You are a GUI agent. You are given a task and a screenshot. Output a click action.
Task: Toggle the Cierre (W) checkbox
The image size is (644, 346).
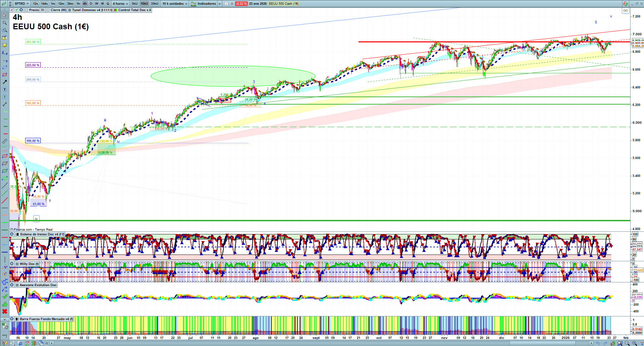pyautogui.click(x=48, y=10)
